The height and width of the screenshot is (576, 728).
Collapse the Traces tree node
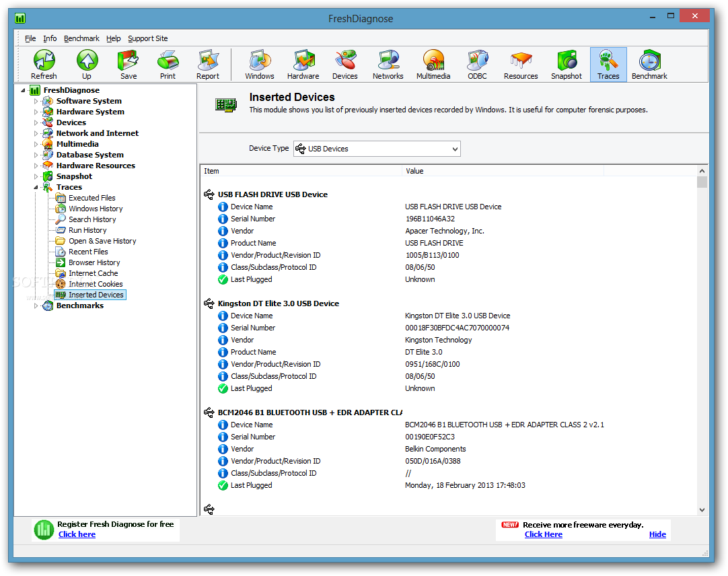pos(36,187)
